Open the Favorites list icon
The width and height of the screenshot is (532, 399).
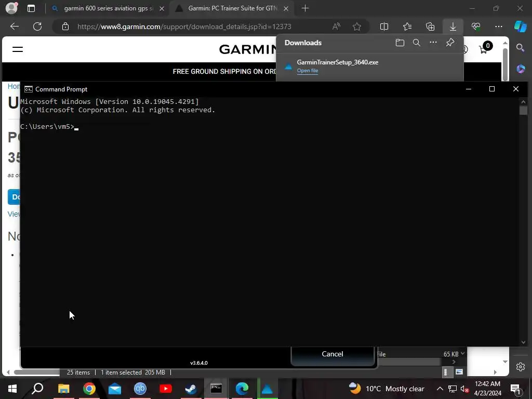407,26
